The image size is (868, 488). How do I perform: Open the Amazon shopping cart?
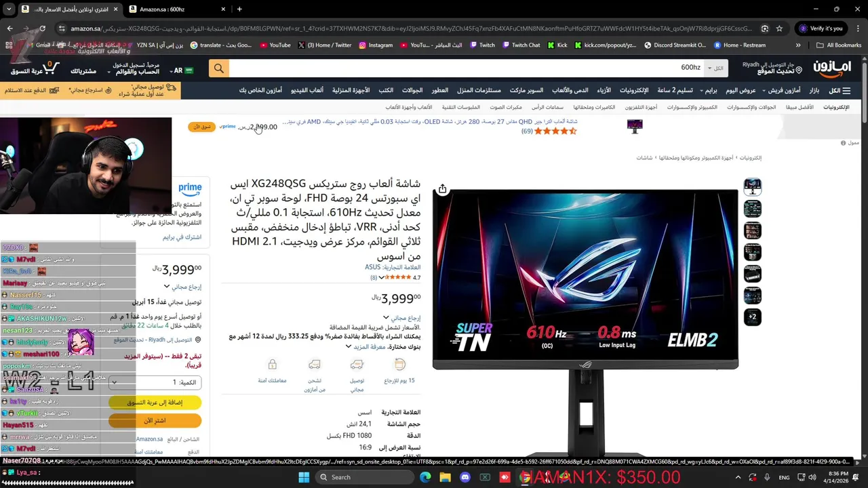[35, 68]
